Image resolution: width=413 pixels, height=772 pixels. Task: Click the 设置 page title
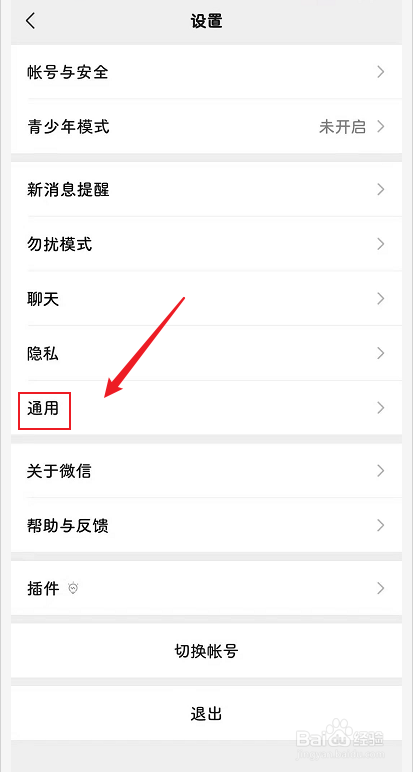207,21
